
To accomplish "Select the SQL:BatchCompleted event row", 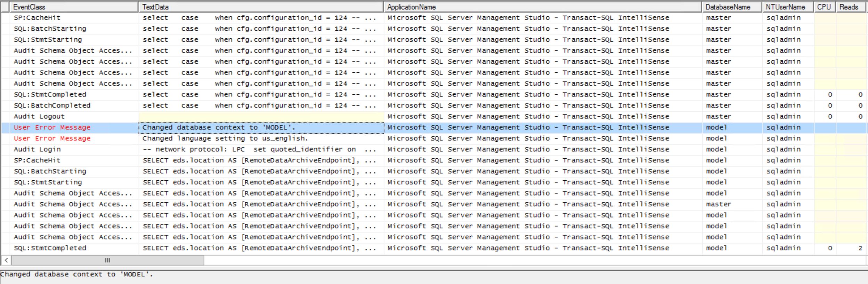I will [434, 105].
